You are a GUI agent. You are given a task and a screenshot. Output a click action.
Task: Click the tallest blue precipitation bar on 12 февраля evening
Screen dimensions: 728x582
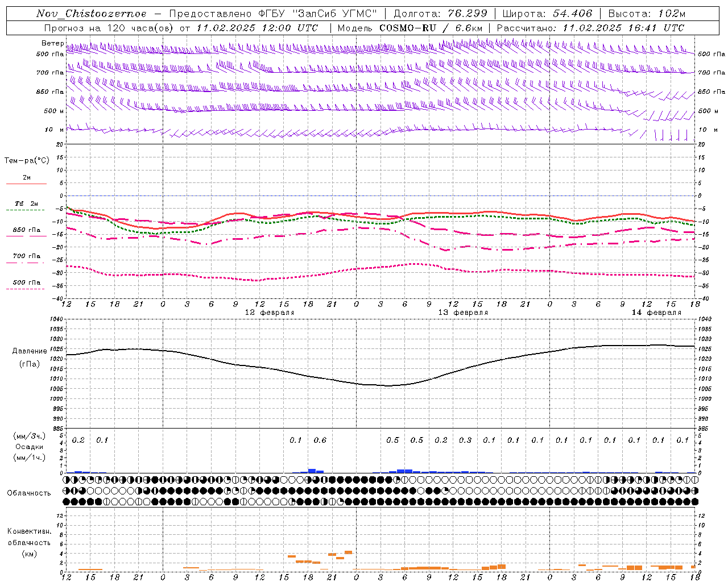[312, 471]
